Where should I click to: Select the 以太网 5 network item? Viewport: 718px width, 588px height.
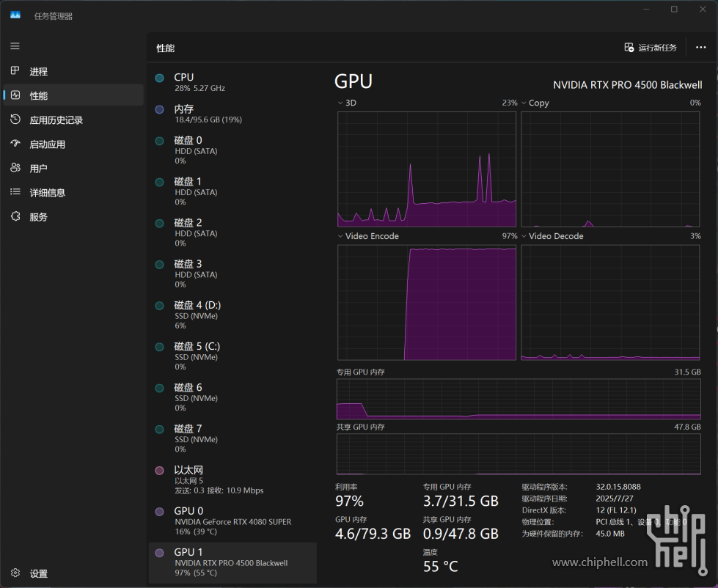pyautogui.click(x=232, y=480)
